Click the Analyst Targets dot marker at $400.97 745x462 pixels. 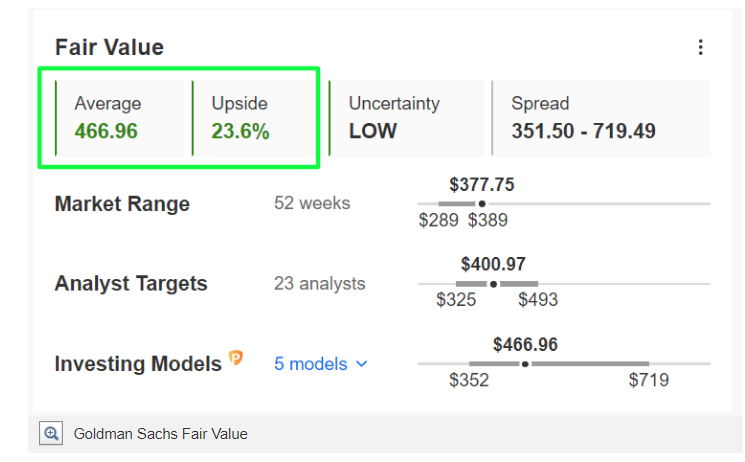[x=493, y=284]
